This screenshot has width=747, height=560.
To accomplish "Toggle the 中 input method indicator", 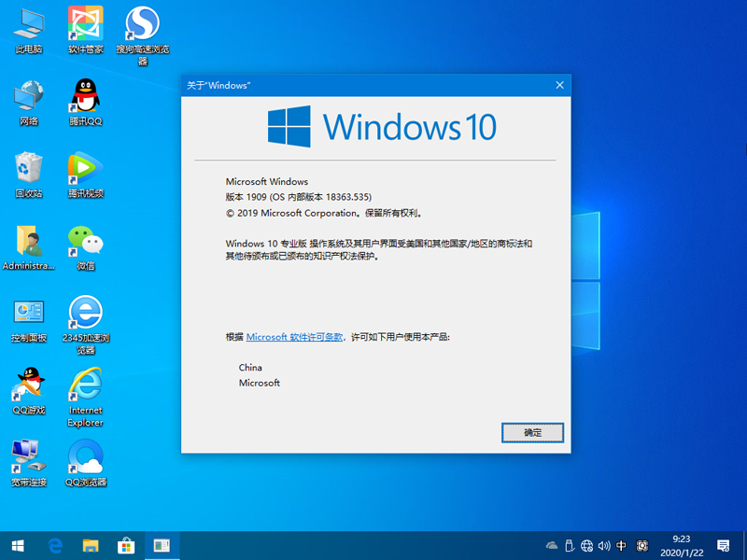I will [x=622, y=545].
